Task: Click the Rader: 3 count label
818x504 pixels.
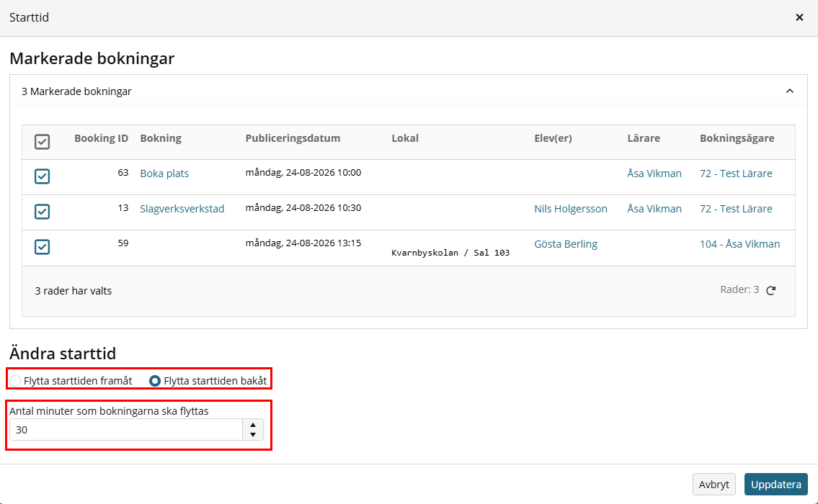Action: click(739, 289)
